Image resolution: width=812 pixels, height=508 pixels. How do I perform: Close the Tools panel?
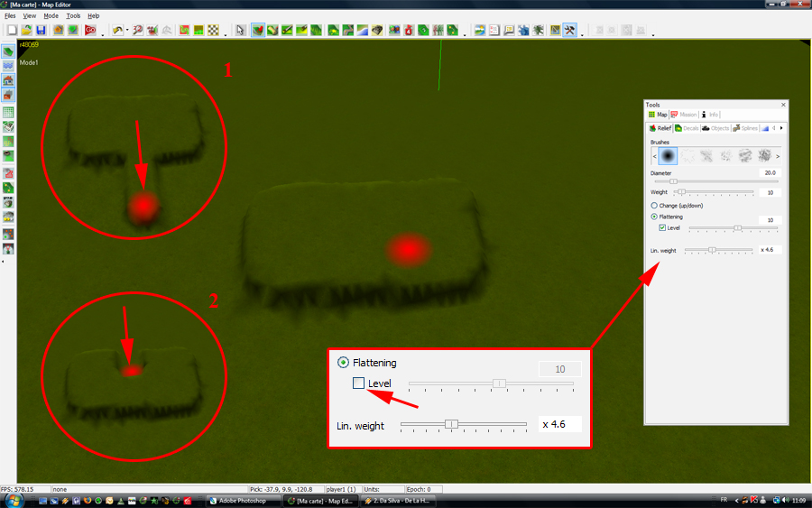[783, 105]
